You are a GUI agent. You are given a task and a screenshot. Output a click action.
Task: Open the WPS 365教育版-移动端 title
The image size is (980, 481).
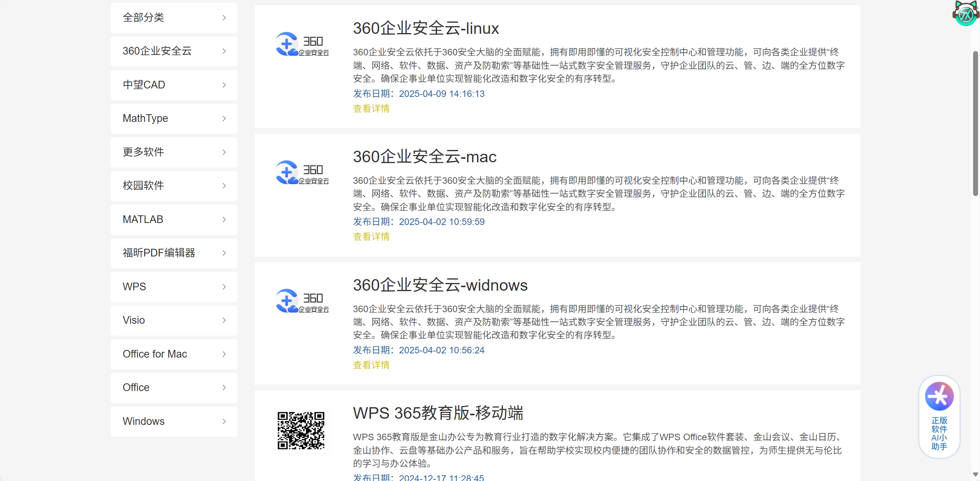coord(438,413)
